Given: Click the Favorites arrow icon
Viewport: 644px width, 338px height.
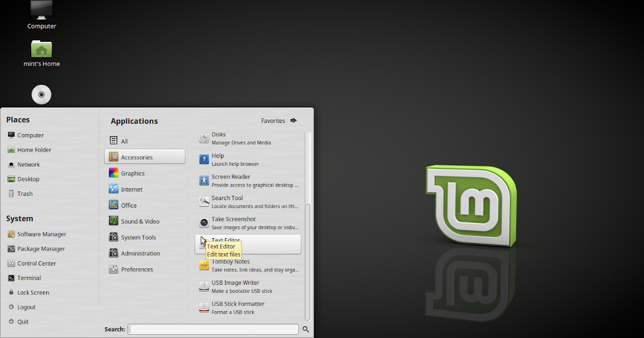Looking at the screenshot, I should pyautogui.click(x=293, y=121).
